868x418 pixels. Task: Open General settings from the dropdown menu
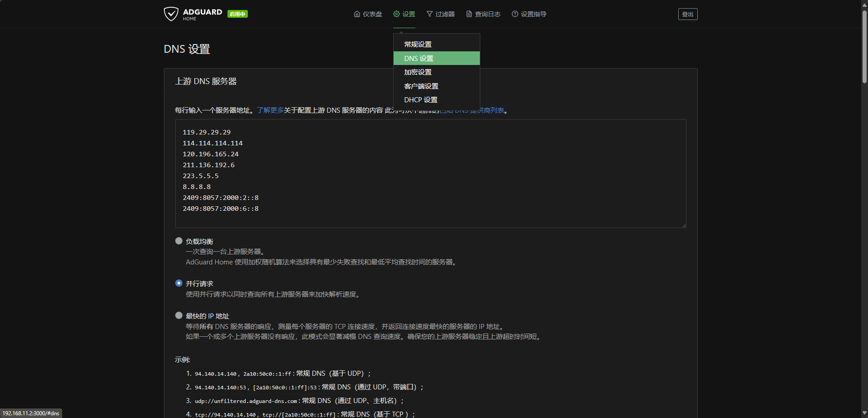pos(418,44)
